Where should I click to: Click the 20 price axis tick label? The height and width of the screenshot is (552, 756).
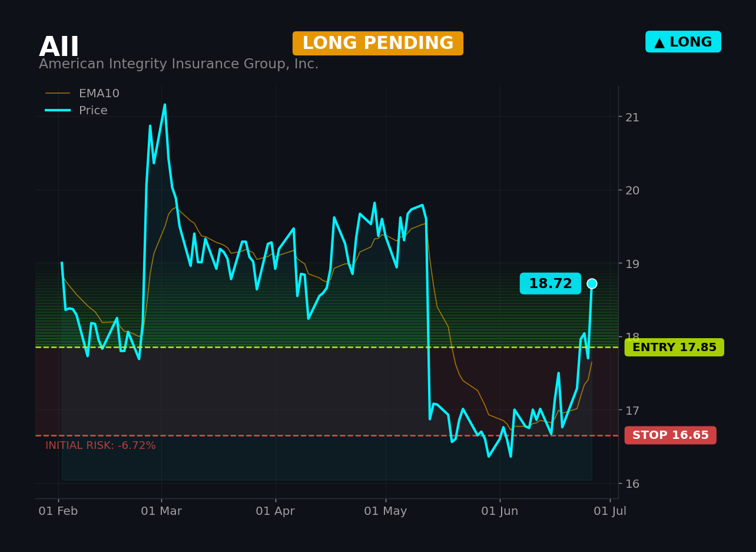[x=632, y=190]
